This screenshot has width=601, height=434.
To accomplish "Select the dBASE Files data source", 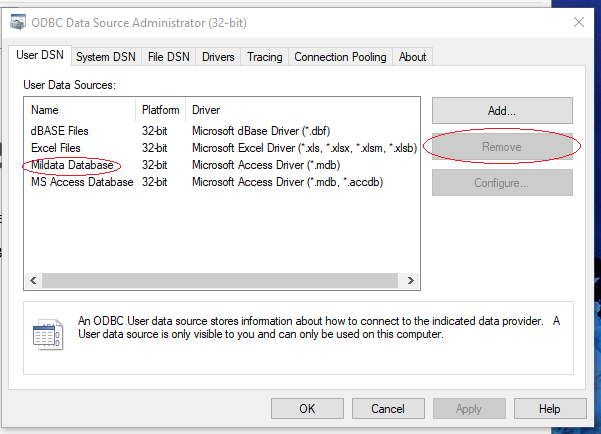I will pyautogui.click(x=59, y=131).
